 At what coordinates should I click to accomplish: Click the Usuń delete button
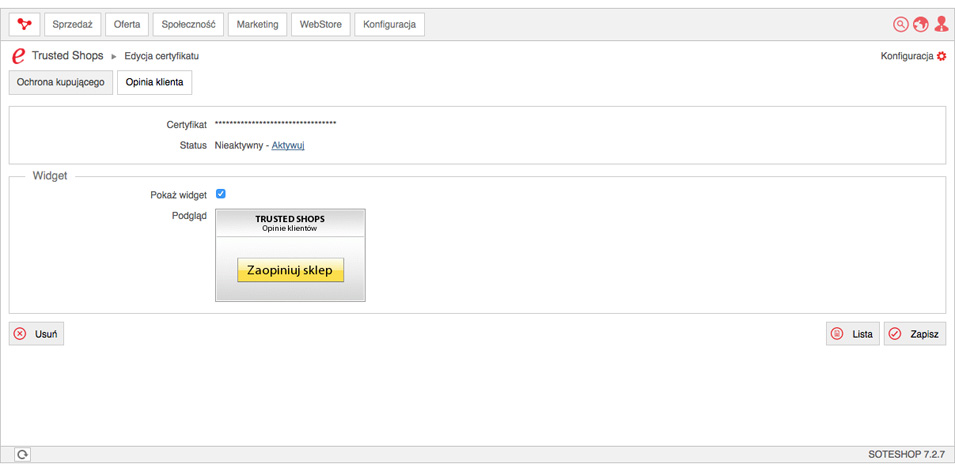(37, 334)
